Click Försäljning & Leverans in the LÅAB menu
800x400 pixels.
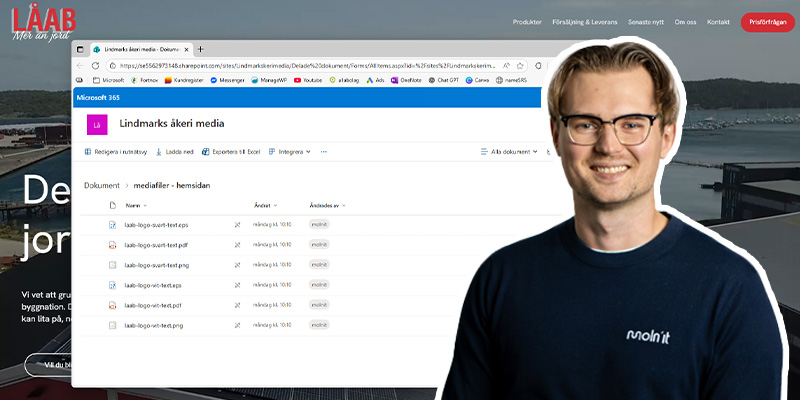point(585,22)
